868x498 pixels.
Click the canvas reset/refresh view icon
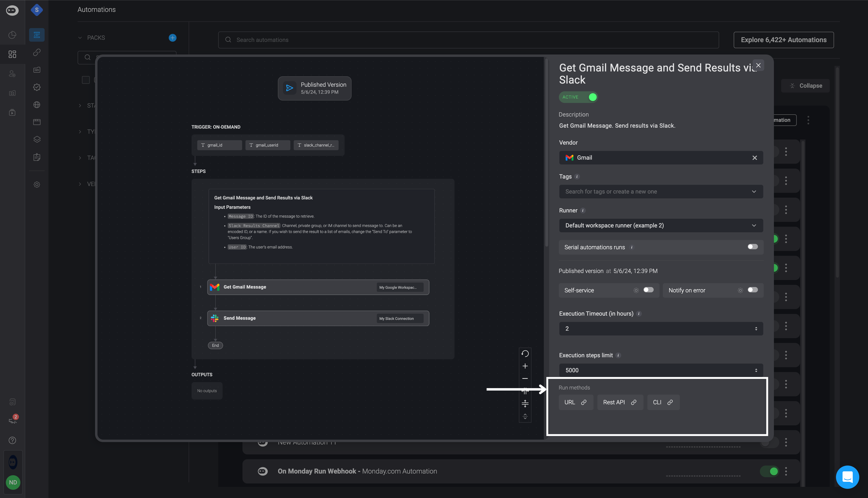(525, 353)
